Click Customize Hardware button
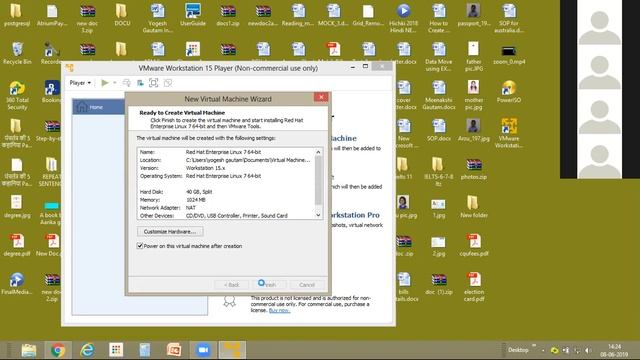The width and height of the screenshot is (640, 360). (x=170, y=231)
